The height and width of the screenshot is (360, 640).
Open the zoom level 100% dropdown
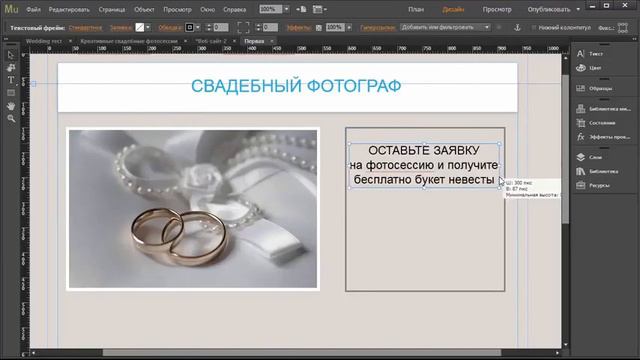[x=286, y=9]
